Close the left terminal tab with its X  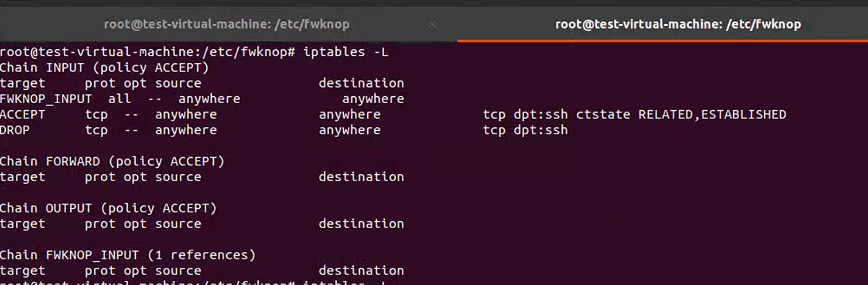point(432,25)
